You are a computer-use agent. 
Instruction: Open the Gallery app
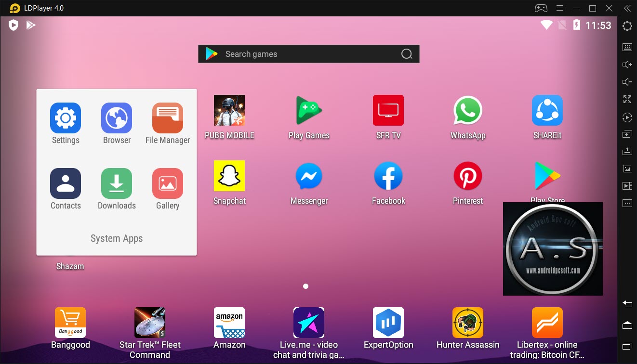[168, 183]
